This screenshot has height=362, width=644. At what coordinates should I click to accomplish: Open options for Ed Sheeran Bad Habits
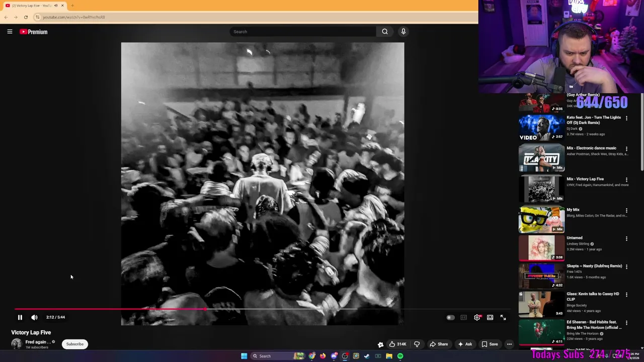click(626, 323)
